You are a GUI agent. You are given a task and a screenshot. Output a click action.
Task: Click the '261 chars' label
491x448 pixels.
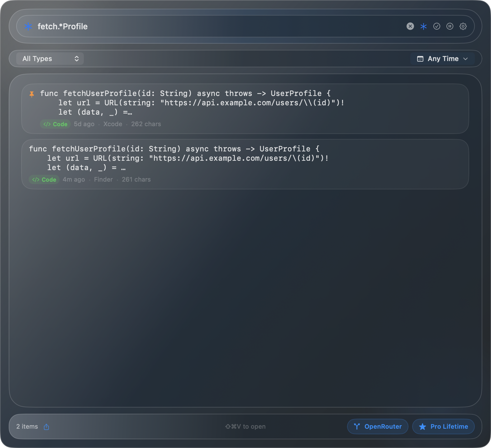tap(136, 179)
